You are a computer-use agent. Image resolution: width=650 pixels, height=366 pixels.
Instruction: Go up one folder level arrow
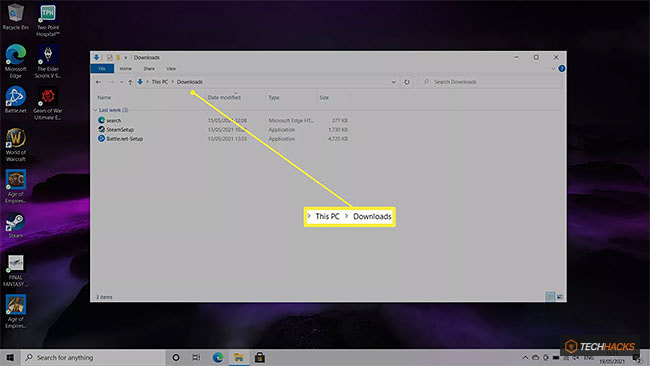coord(130,82)
